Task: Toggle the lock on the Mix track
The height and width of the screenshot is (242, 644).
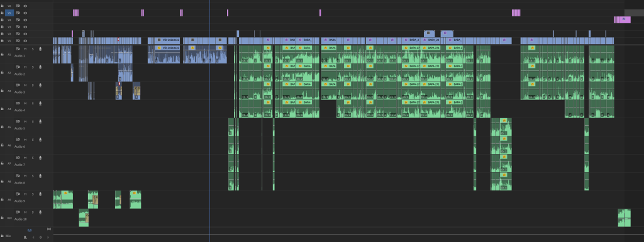Action: pos(2,236)
